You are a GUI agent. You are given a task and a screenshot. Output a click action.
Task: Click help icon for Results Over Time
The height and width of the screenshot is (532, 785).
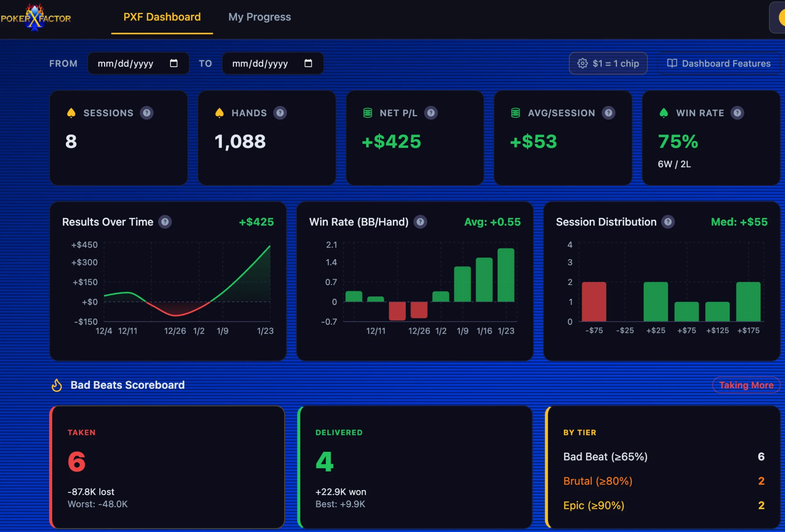tap(165, 222)
